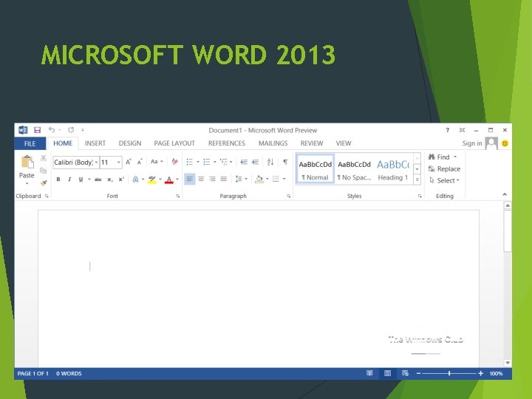The width and height of the screenshot is (532, 399).
Task: Toggle Underline formatting
Action: pyautogui.click(x=81, y=179)
